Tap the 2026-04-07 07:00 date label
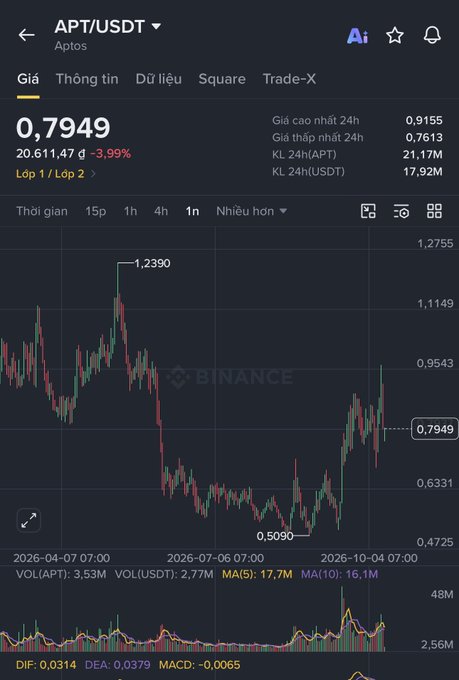Screen dimensions: 459x680 pyautogui.click(x=62, y=558)
